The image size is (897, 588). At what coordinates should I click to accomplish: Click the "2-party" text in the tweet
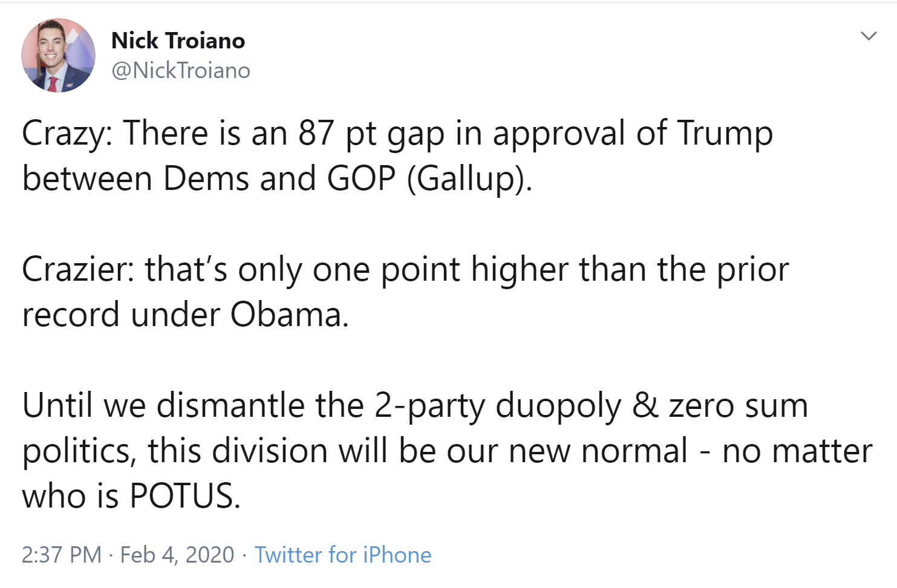[429, 405]
